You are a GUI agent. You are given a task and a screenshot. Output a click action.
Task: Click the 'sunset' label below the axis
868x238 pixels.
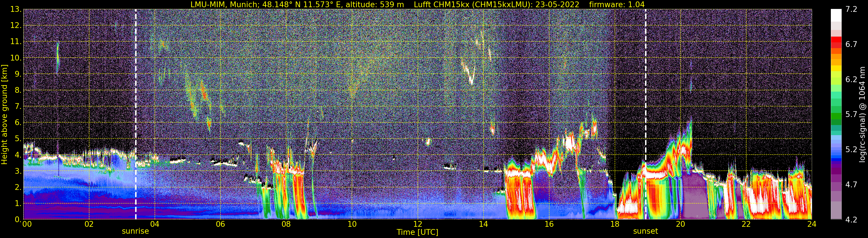tap(645, 231)
